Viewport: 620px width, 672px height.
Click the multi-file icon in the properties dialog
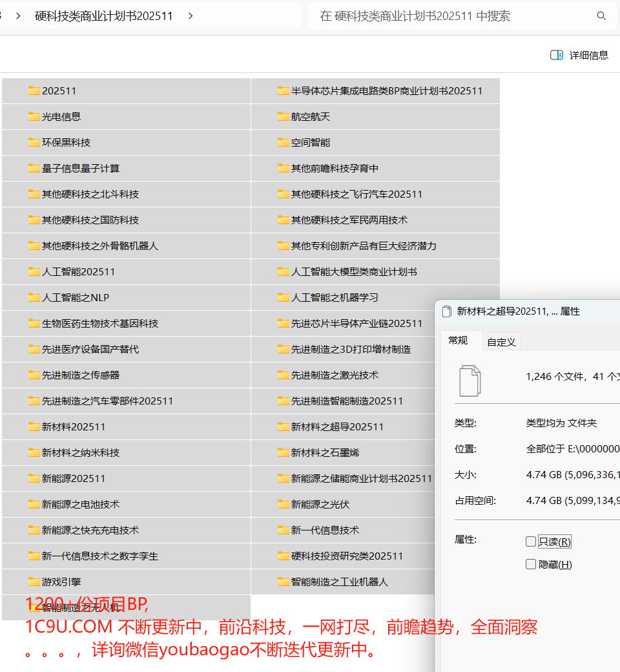coord(470,380)
